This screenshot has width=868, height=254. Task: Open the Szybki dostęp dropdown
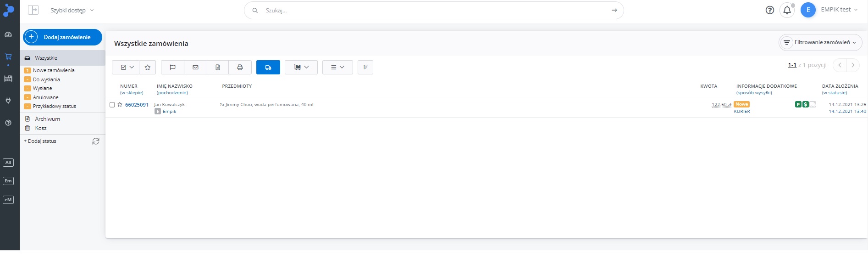(72, 11)
